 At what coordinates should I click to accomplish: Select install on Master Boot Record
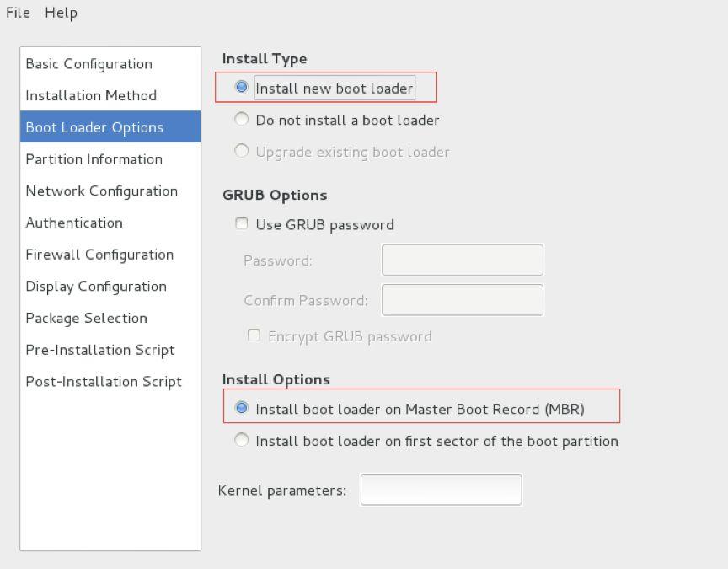(242, 409)
